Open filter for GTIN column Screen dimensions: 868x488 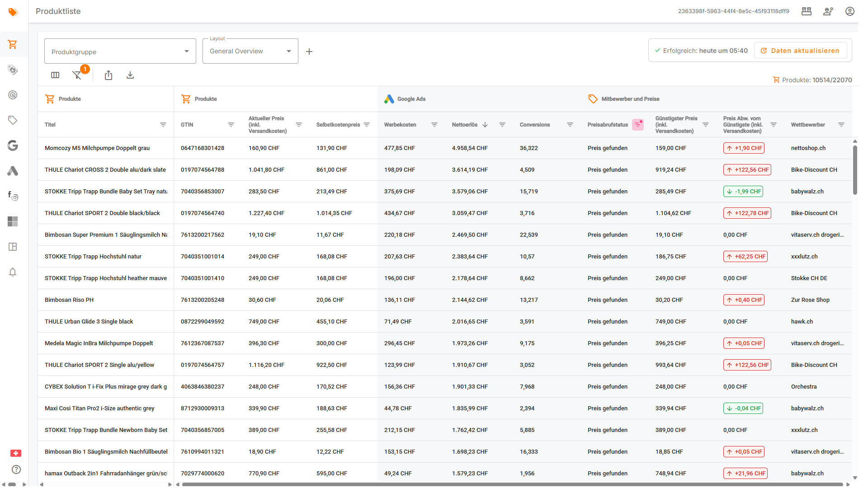click(231, 125)
